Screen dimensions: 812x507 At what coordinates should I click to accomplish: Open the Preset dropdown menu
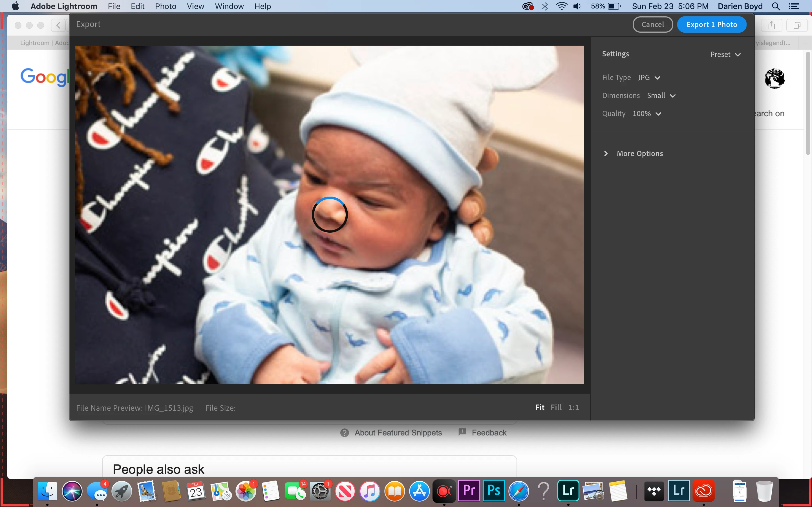pos(725,54)
